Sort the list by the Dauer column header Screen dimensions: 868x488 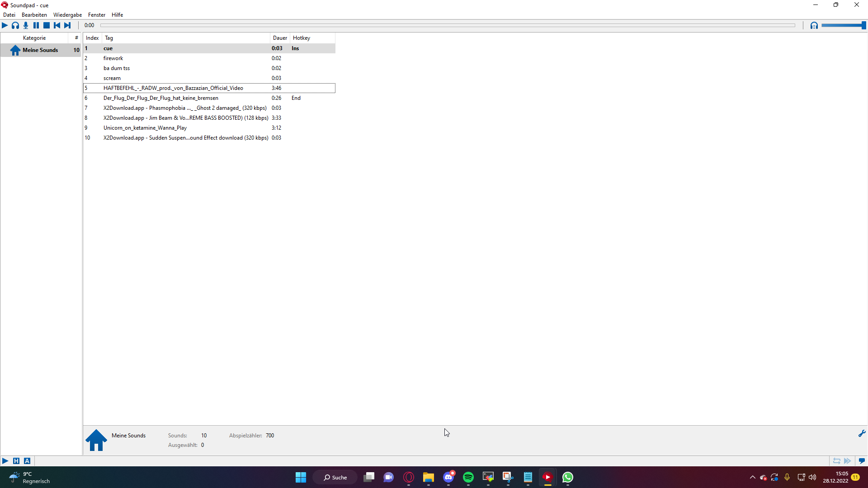280,38
